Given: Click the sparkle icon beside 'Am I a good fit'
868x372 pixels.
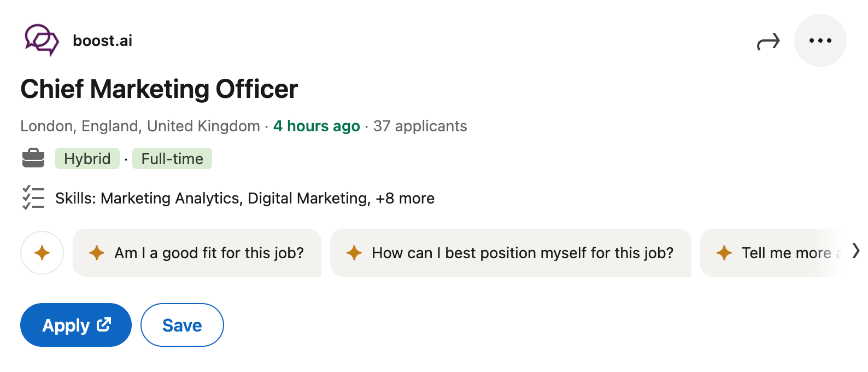Looking at the screenshot, I should [x=96, y=253].
